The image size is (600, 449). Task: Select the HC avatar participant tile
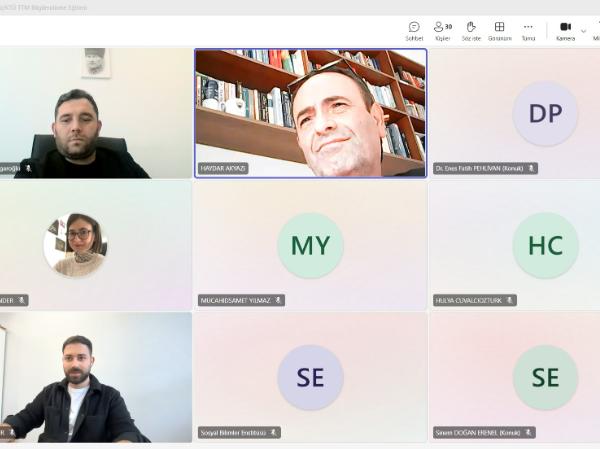point(545,245)
